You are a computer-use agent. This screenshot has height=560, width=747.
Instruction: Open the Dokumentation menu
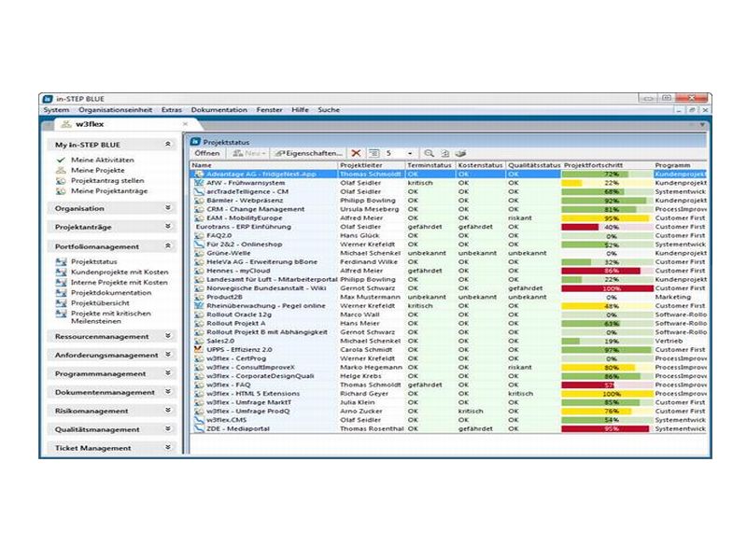[219, 110]
